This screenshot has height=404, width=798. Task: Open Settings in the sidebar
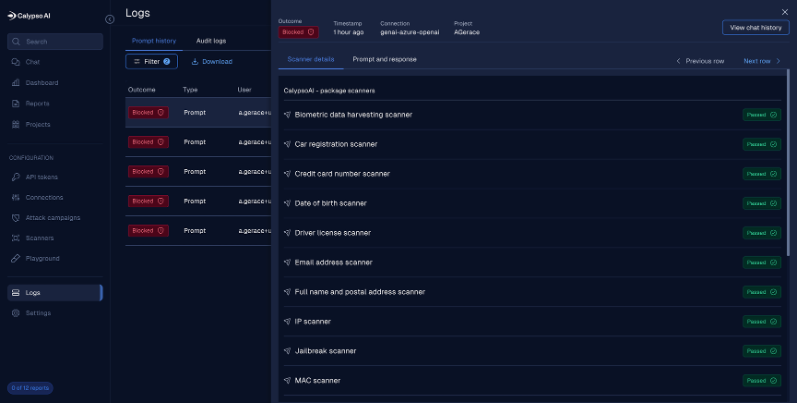point(38,313)
